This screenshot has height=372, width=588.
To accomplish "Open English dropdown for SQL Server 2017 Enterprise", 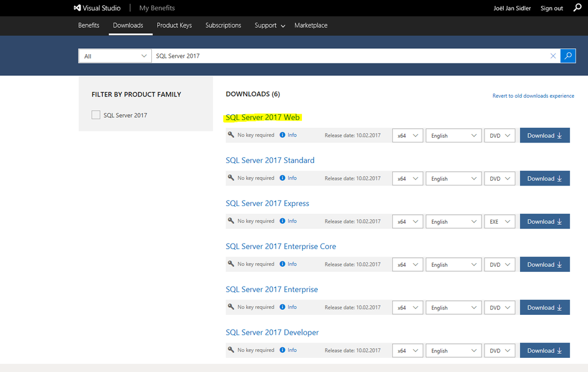I will coord(453,307).
